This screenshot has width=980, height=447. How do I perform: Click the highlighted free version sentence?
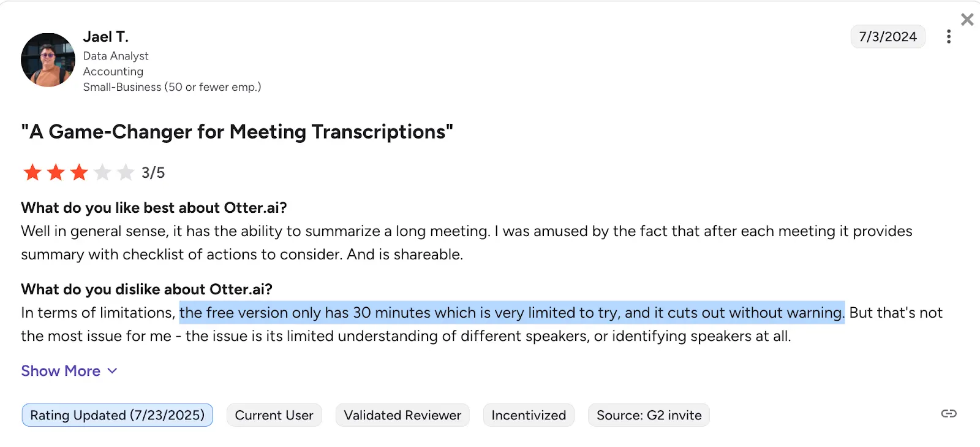click(x=511, y=313)
